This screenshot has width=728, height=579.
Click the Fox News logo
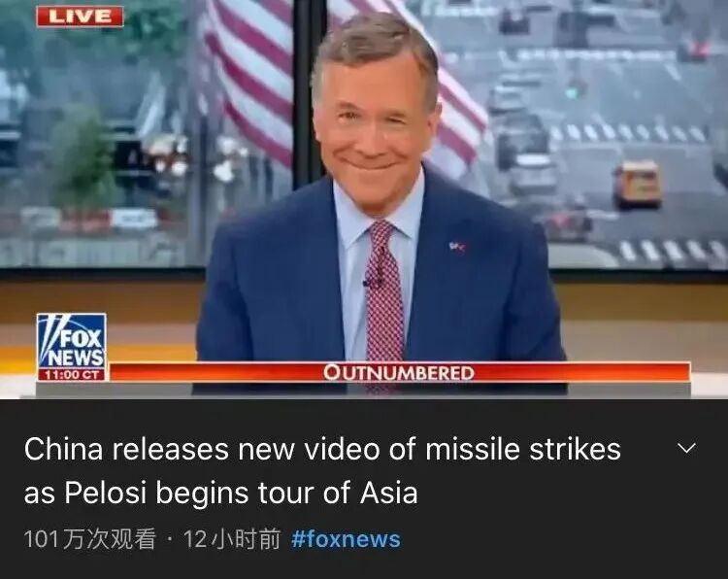(x=72, y=341)
